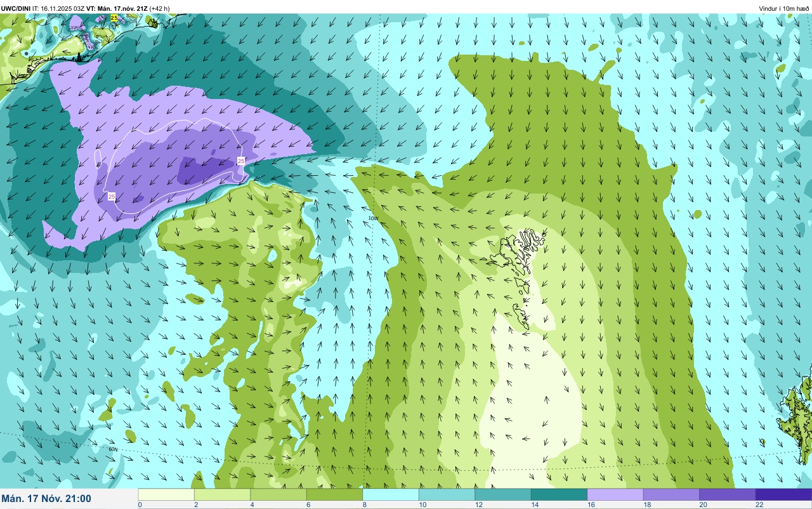Click the legend scale number '0'
Viewport: 812px width, 509px height.
tap(140, 505)
